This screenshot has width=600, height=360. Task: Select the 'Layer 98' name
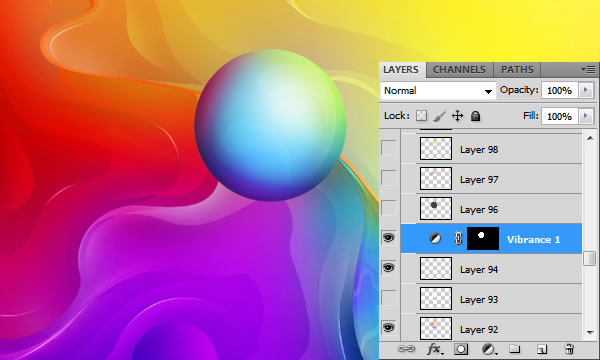(x=479, y=150)
